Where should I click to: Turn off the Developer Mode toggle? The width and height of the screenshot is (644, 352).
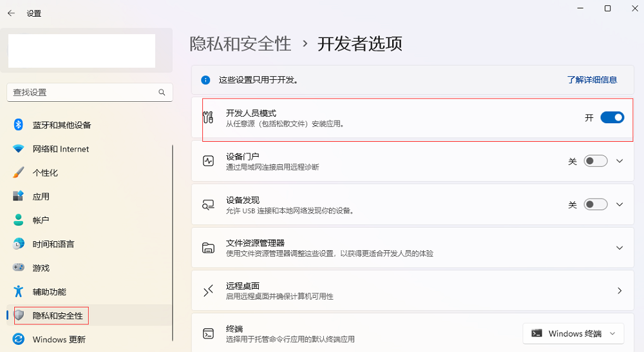coord(612,117)
